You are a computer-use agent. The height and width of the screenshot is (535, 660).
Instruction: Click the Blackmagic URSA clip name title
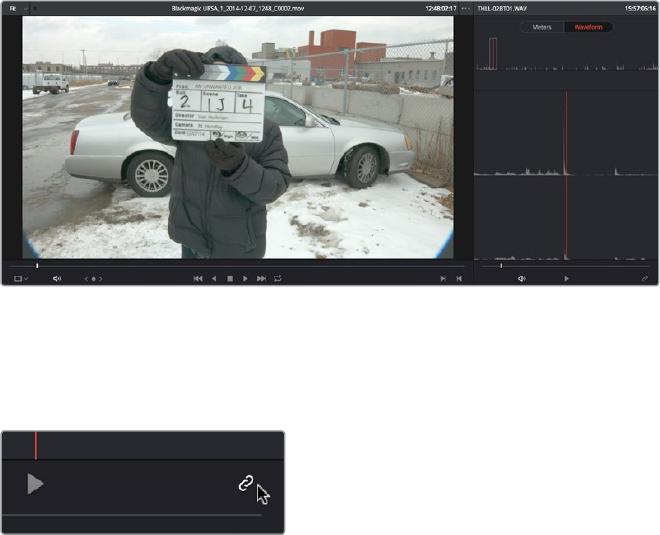(238, 8)
